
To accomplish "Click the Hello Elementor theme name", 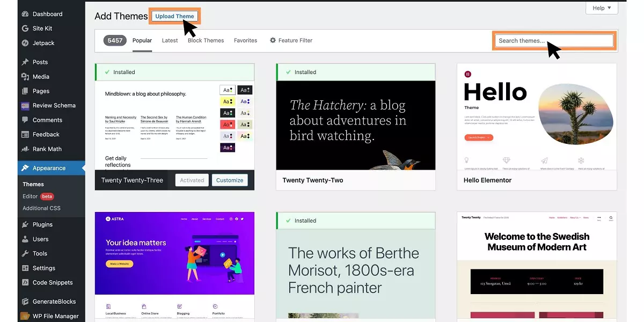I will point(488,180).
